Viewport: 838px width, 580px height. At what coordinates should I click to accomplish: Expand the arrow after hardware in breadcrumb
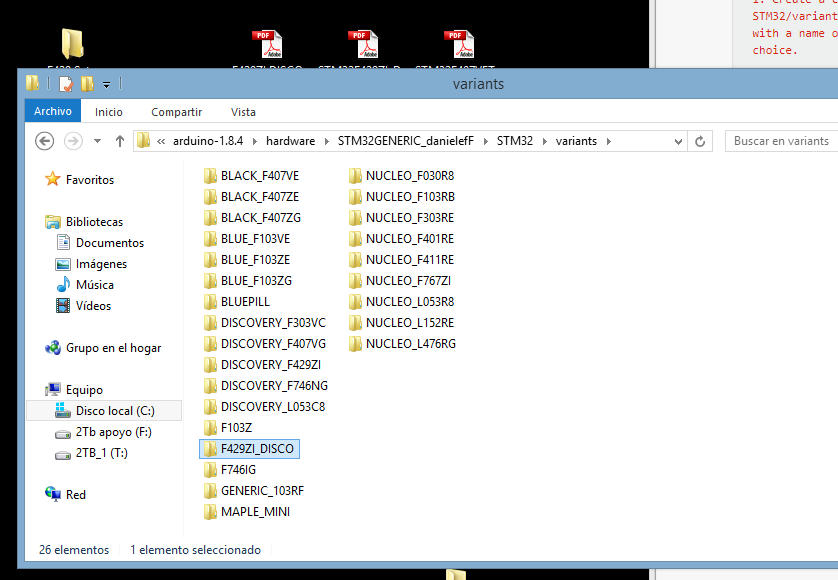click(x=327, y=142)
